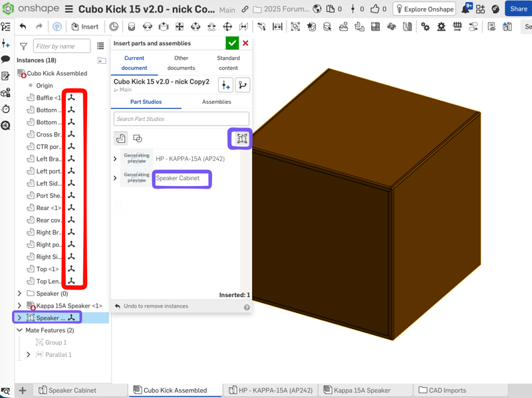Select the Width mate tool
The image size is (532, 398).
[x=277, y=27]
